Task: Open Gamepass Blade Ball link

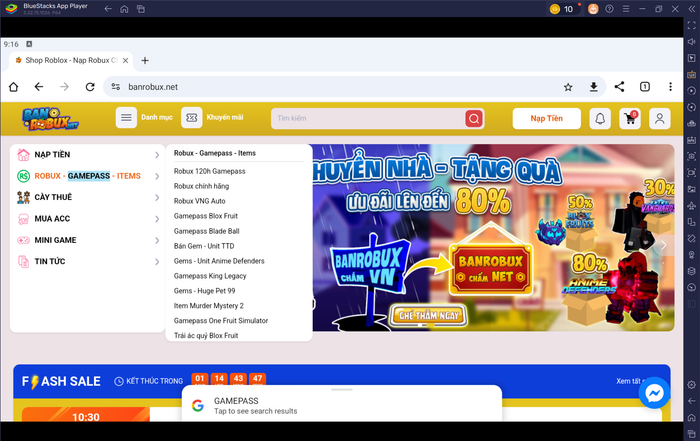Action: point(207,231)
